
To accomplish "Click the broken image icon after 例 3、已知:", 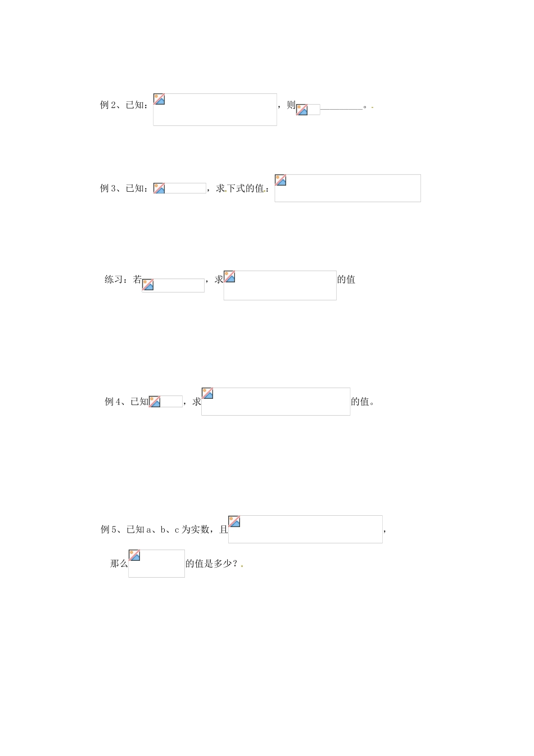I will (x=160, y=188).
